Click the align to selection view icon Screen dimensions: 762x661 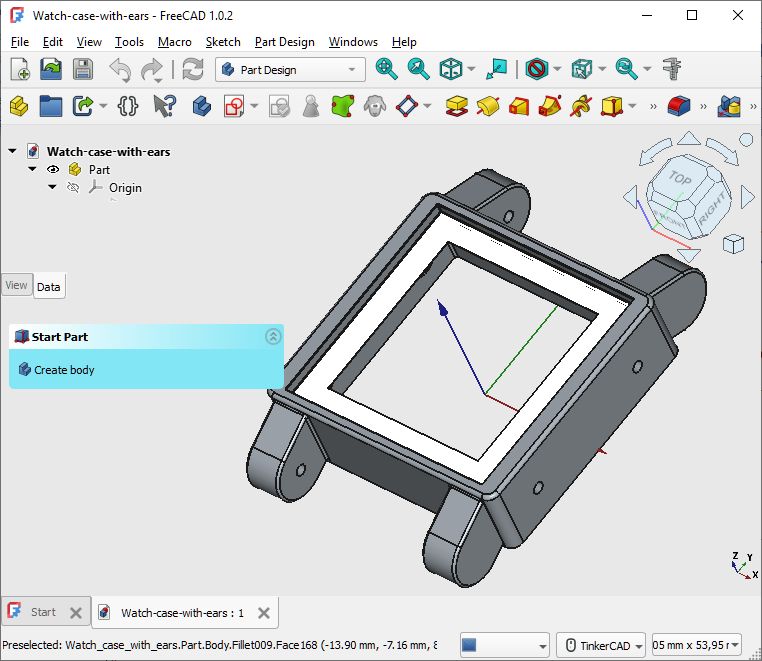pos(497,69)
